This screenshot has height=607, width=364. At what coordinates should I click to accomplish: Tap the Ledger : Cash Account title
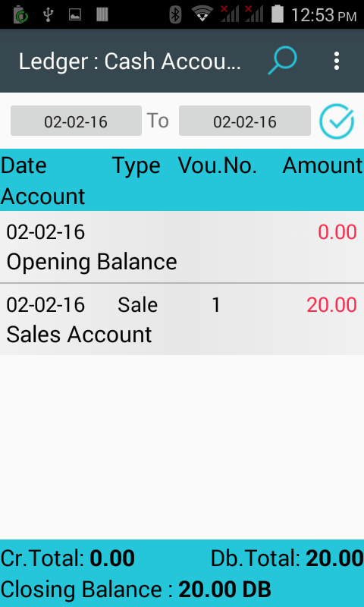pos(130,61)
